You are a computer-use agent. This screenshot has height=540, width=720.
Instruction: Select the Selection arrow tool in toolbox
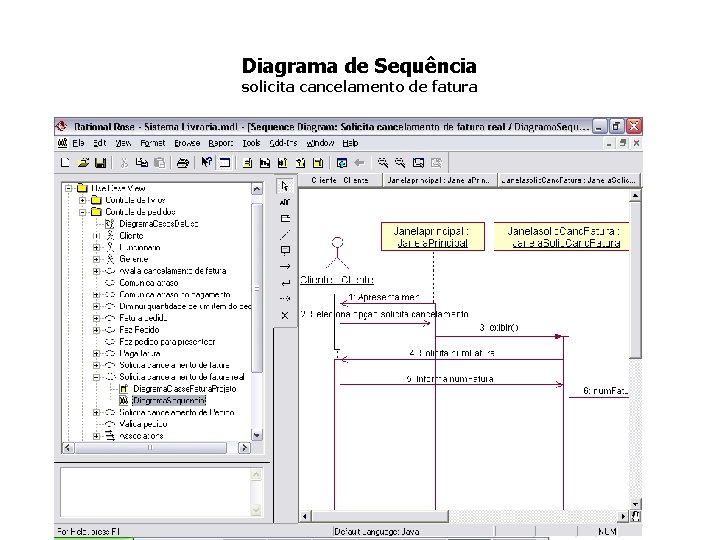[x=285, y=186]
